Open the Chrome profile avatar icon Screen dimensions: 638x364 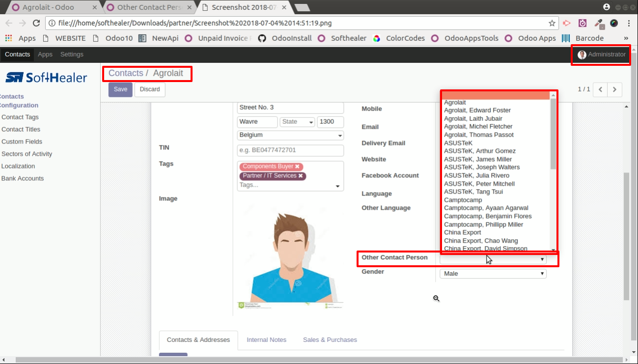tap(607, 7)
